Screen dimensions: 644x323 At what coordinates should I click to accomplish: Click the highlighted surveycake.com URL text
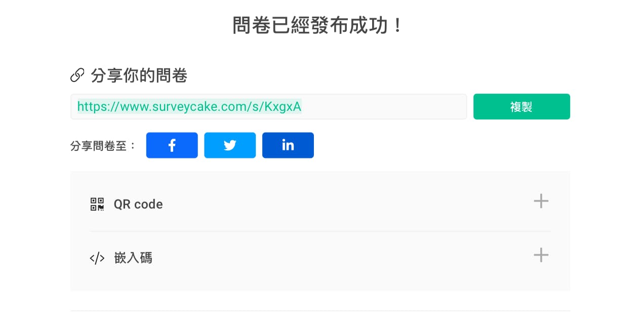(x=189, y=106)
